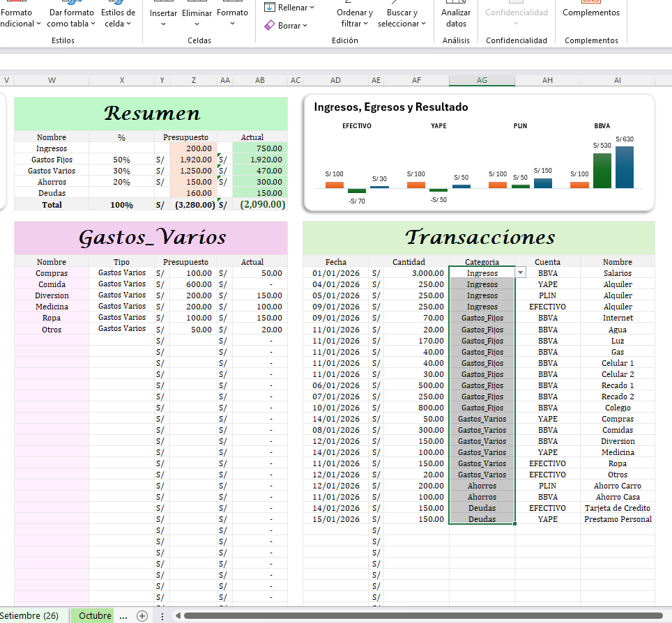The image size is (672, 623).
Task: Select the Resumen header cell
Action: tap(151, 114)
